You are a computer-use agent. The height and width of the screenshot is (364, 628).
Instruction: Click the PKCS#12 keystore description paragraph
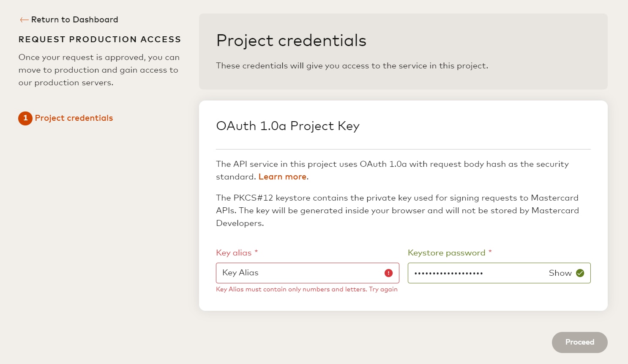(397, 210)
